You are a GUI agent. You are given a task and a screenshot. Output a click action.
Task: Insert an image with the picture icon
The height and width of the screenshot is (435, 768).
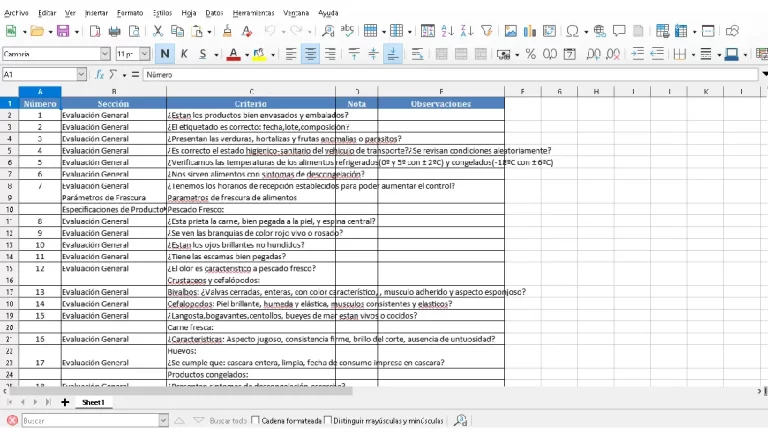(510, 31)
